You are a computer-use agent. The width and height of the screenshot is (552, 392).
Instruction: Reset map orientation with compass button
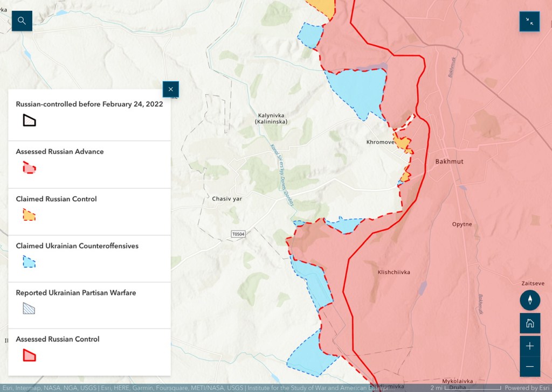pos(530,300)
